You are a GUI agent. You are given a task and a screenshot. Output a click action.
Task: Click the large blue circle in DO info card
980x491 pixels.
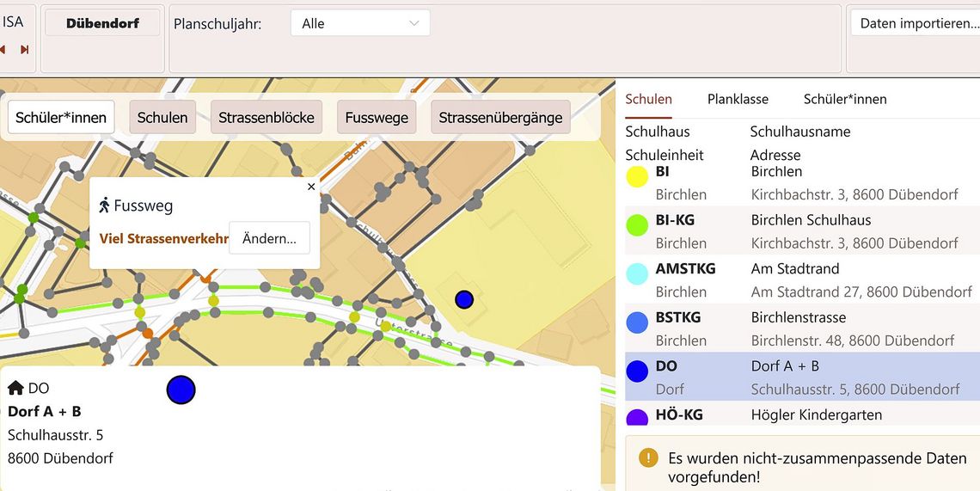point(181,390)
